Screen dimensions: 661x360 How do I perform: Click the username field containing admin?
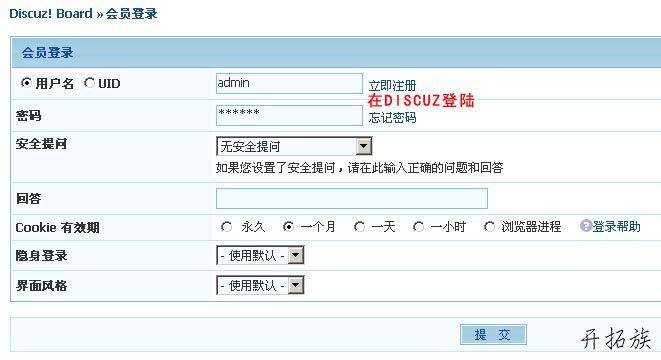tap(289, 83)
